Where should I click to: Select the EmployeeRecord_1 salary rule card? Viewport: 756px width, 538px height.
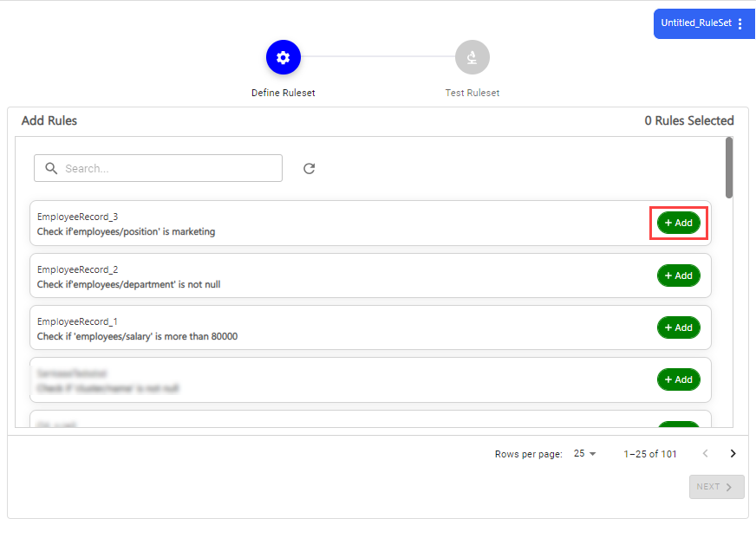[x=370, y=327]
